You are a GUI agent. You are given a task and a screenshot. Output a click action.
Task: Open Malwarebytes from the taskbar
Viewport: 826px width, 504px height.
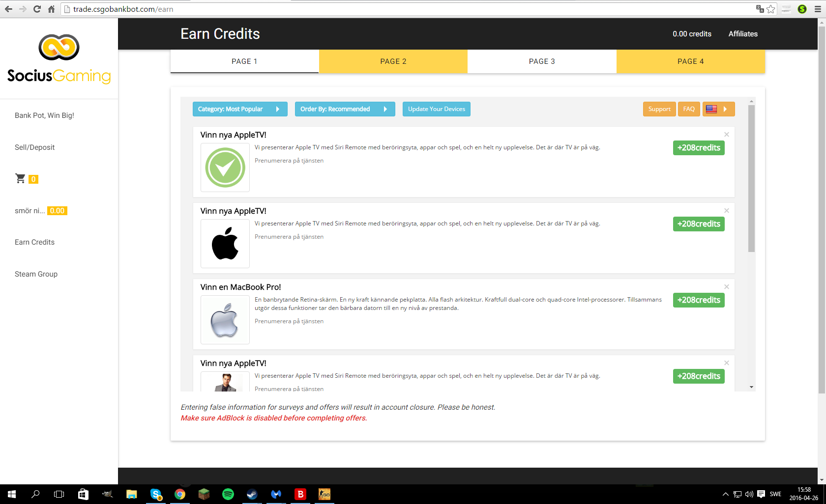click(276, 494)
